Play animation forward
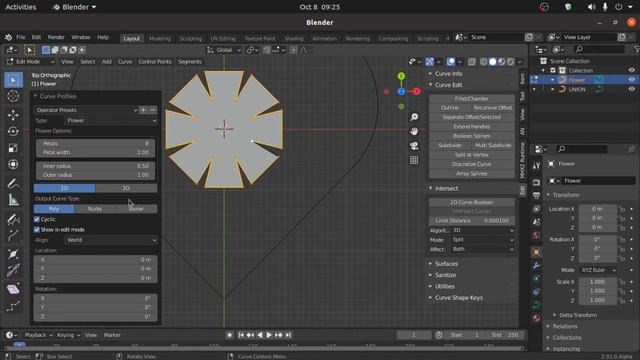The image size is (640, 360). pos(269,335)
